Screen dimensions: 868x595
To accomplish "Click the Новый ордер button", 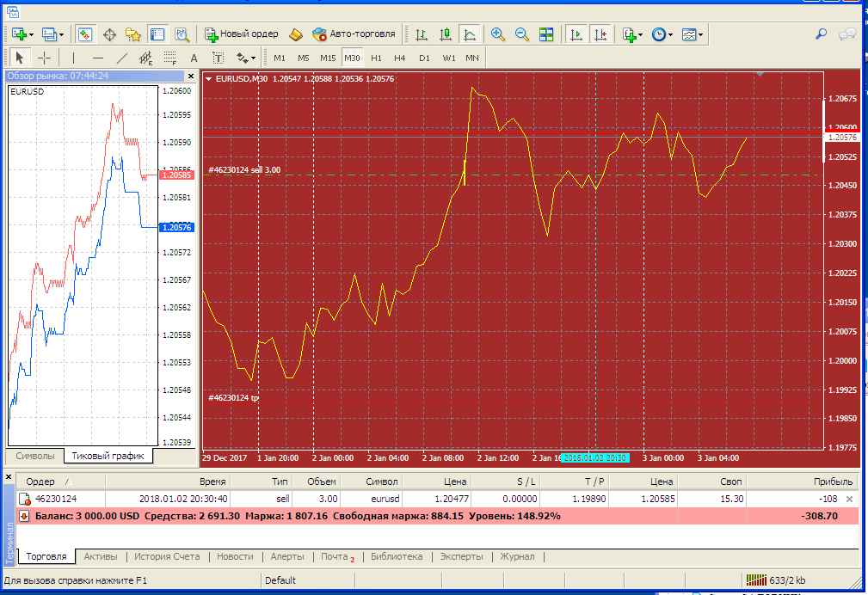I will [x=242, y=34].
